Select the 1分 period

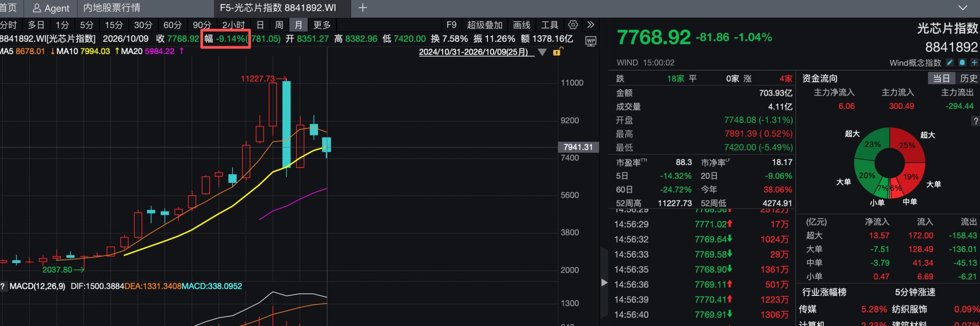[x=62, y=25]
